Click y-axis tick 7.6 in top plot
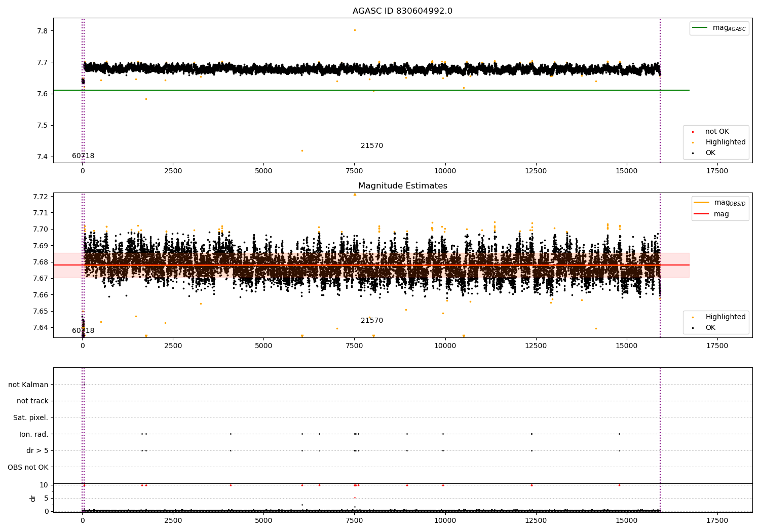The image size is (760, 532). pyautogui.click(x=43, y=94)
